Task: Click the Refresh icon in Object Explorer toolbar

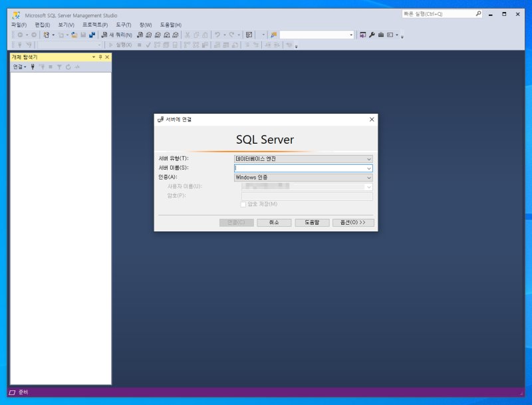Action: (x=68, y=67)
